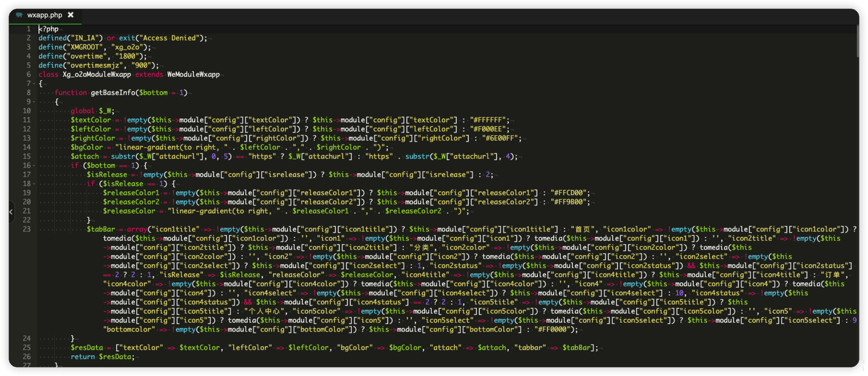
Task: Click the WeModuleWxapp parent class name
Action: click(x=193, y=74)
